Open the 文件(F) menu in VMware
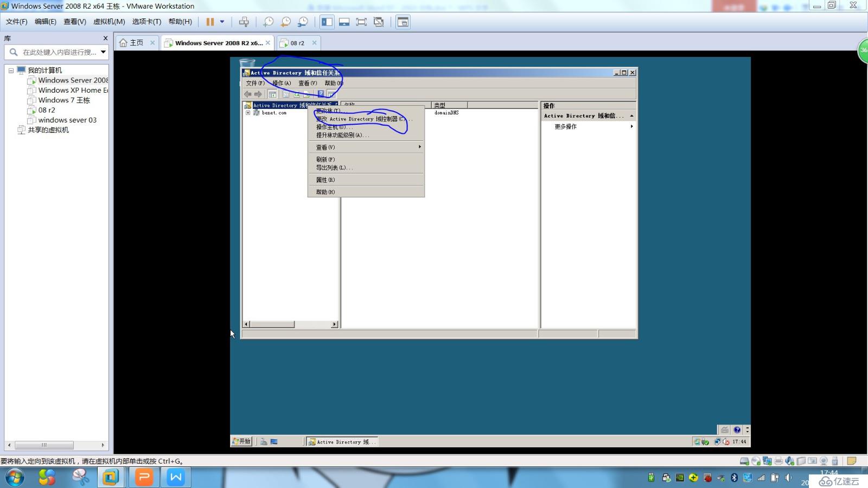The height and width of the screenshot is (488, 868). [17, 22]
